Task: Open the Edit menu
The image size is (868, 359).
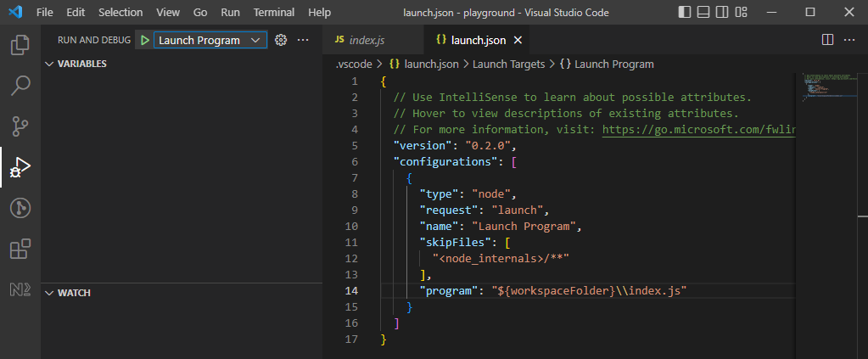Action: click(x=76, y=12)
